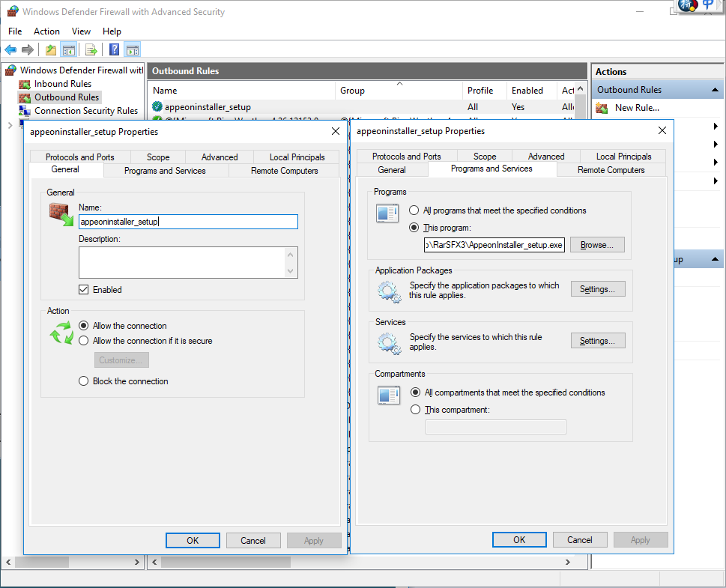
Task: Select Allow the connection radio button
Action: click(83, 326)
